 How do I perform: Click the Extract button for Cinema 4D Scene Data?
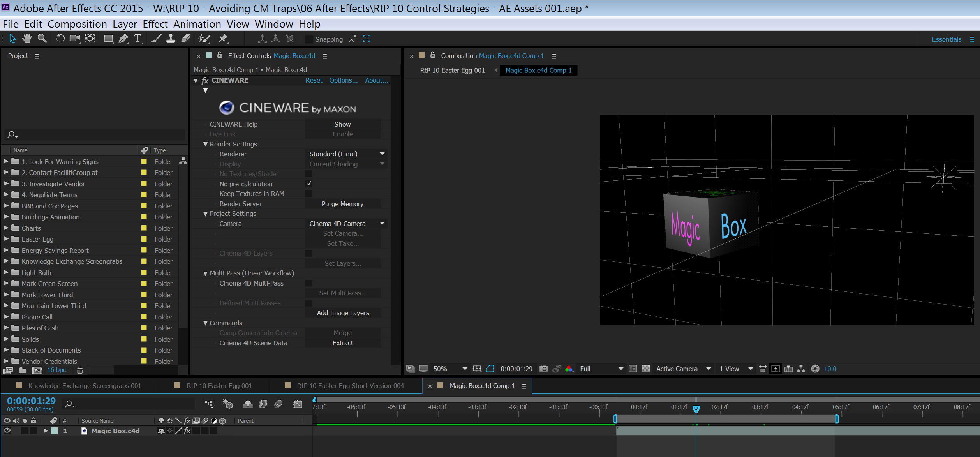click(343, 342)
